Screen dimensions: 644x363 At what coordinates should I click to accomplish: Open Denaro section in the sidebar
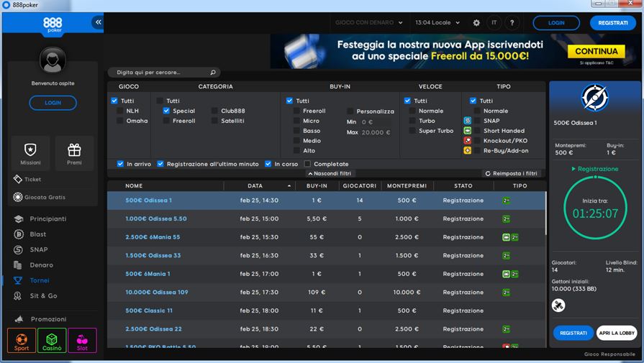[41, 265]
